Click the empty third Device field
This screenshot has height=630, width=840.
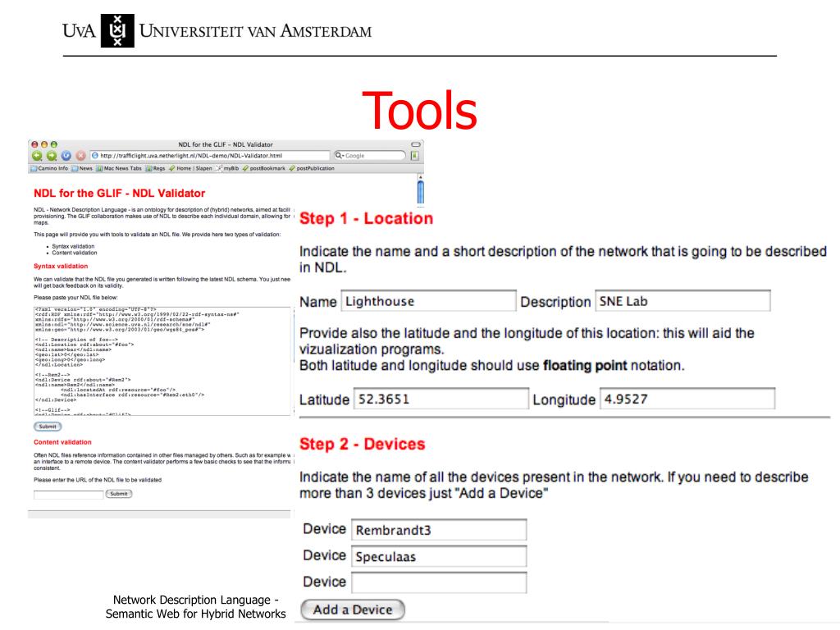[439, 582]
